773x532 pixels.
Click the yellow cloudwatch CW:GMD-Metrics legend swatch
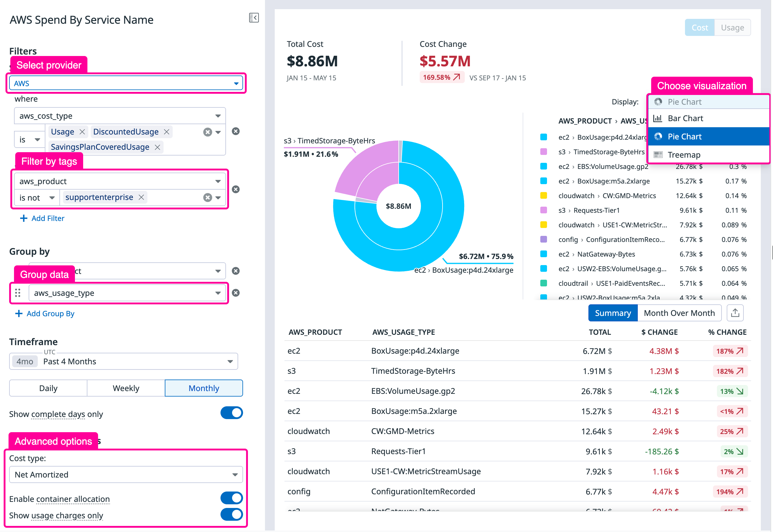[543, 196]
